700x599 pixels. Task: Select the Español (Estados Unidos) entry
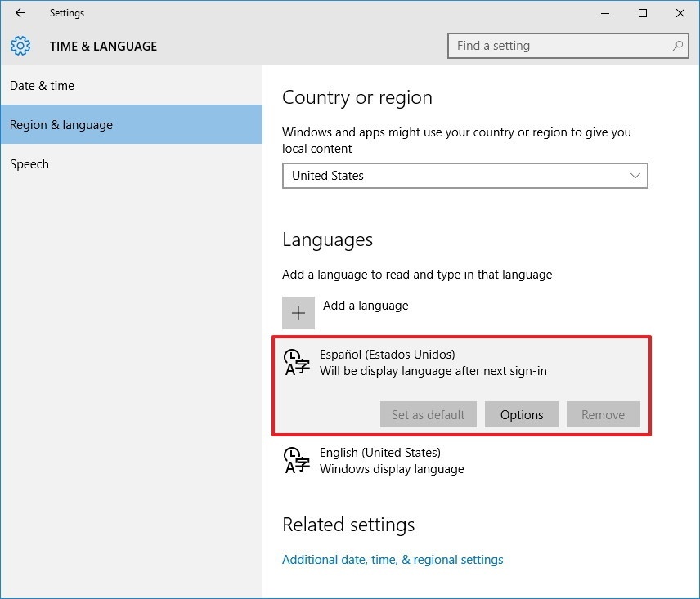point(461,386)
